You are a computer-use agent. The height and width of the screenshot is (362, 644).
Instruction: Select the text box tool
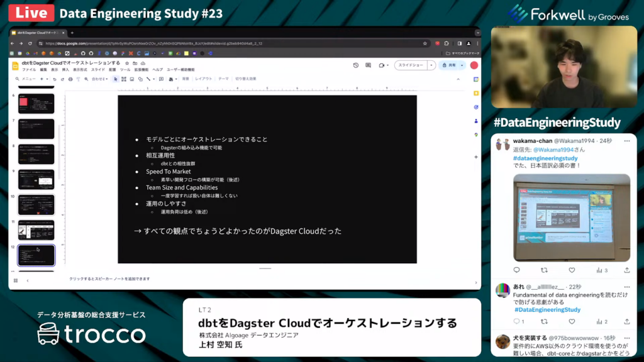[x=124, y=79]
